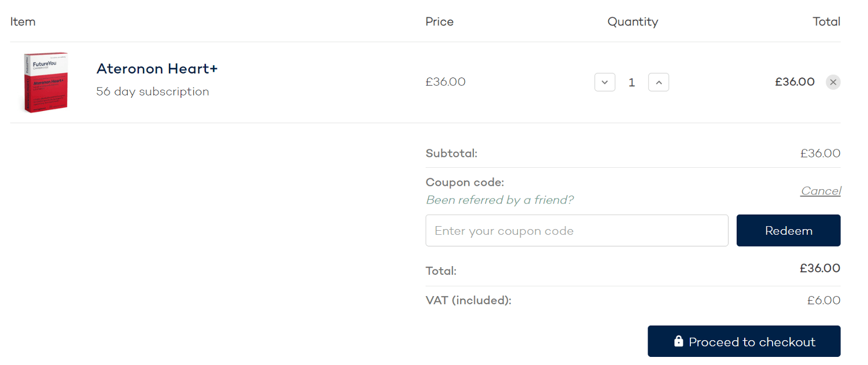The width and height of the screenshot is (868, 365).
Task: Open the Ateronon Heart+ product page
Action: [157, 68]
